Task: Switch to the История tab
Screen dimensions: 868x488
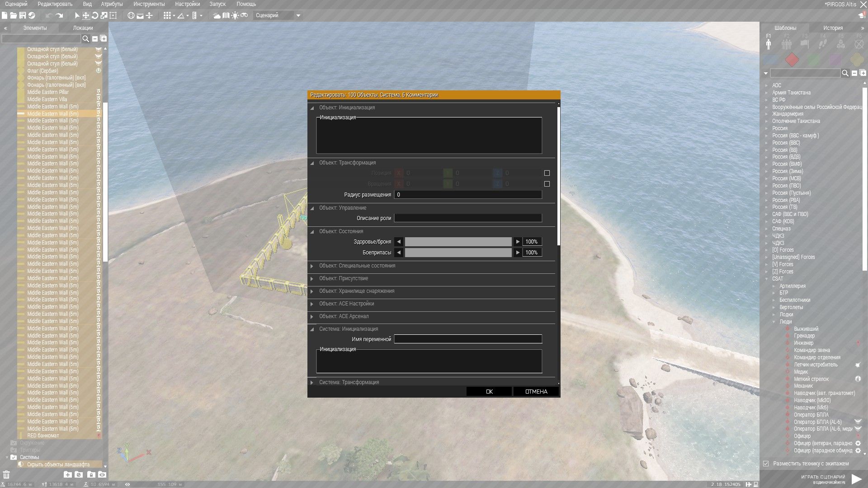Action: click(833, 28)
